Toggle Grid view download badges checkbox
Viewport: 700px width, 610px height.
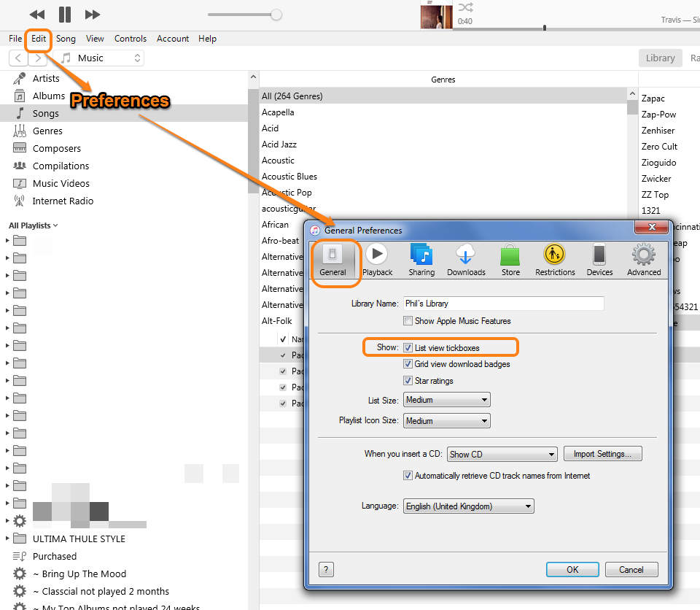(408, 364)
